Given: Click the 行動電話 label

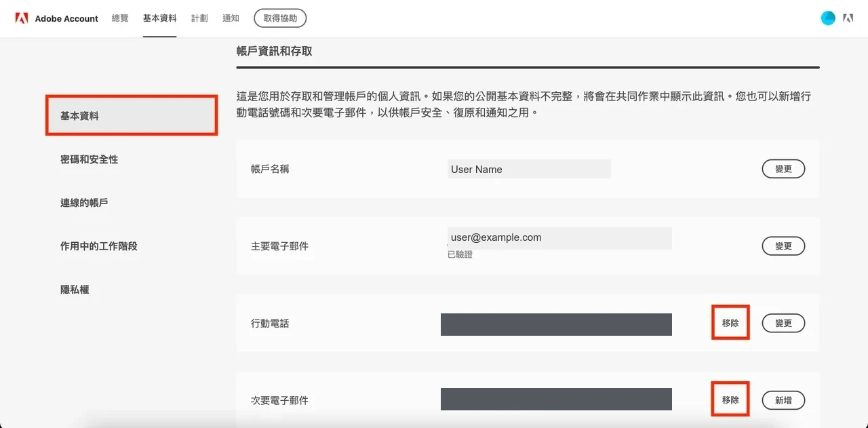Looking at the screenshot, I should pyautogui.click(x=270, y=324).
